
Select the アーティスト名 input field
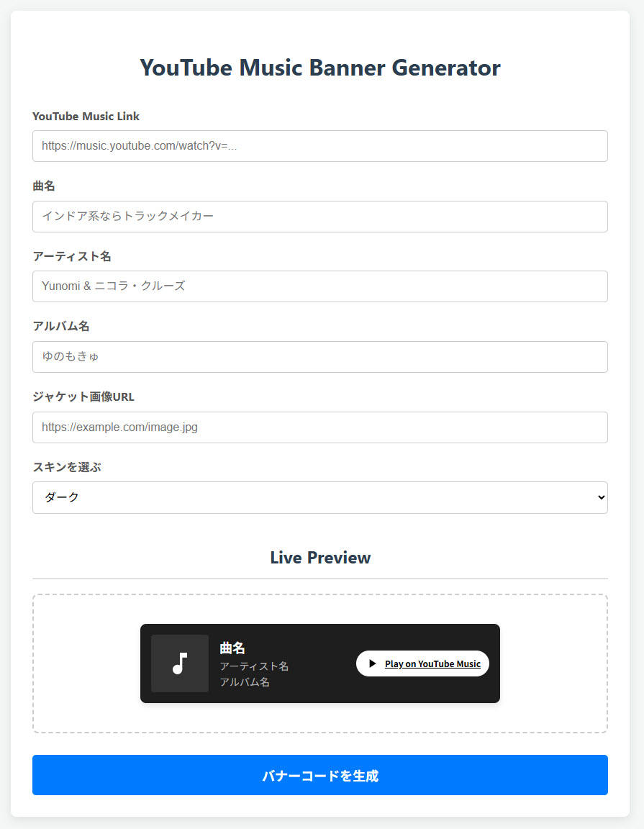pyautogui.click(x=320, y=286)
